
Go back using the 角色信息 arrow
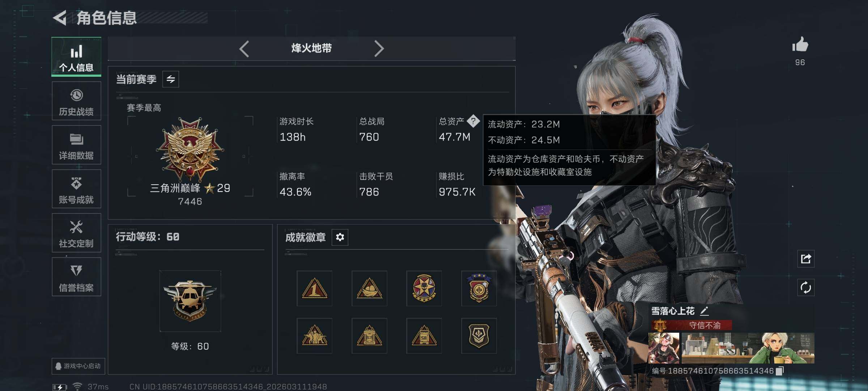[60, 18]
